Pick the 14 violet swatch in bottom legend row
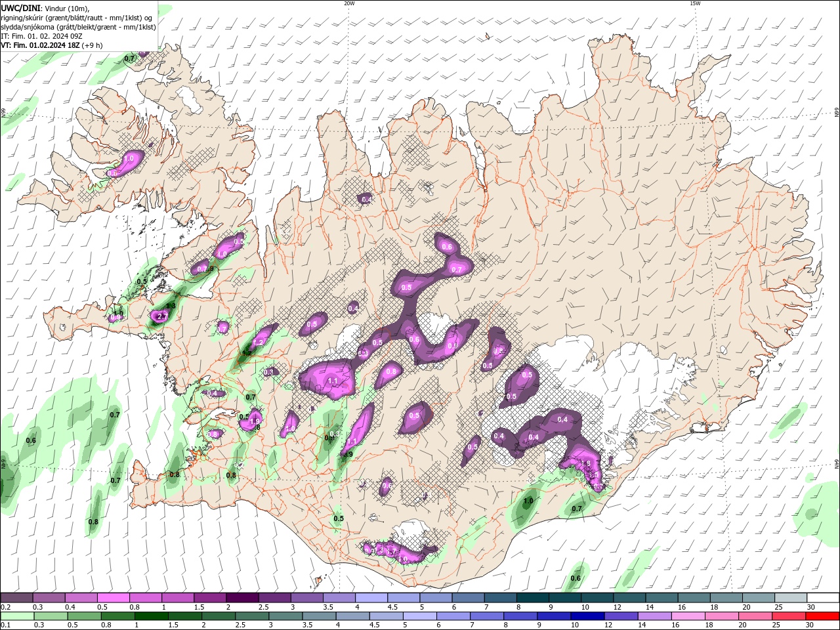Screen dimensions: 840x630 pos(655,616)
